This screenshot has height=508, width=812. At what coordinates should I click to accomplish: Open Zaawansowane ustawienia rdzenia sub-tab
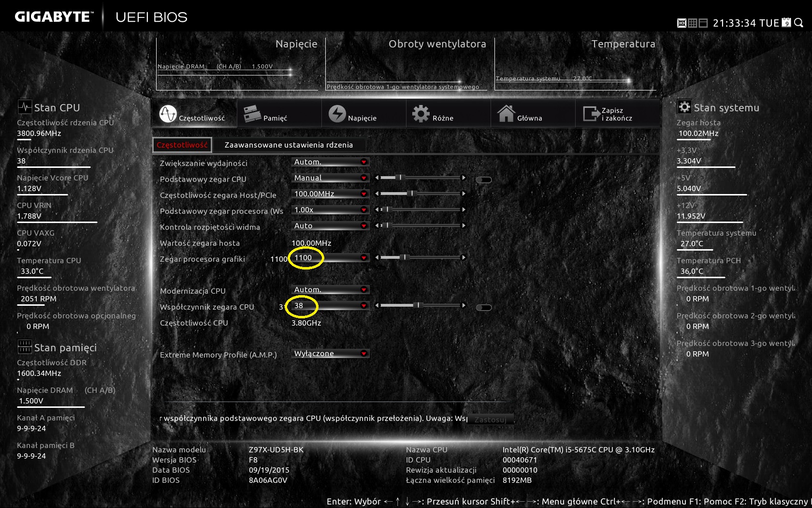pyautogui.click(x=289, y=145)
